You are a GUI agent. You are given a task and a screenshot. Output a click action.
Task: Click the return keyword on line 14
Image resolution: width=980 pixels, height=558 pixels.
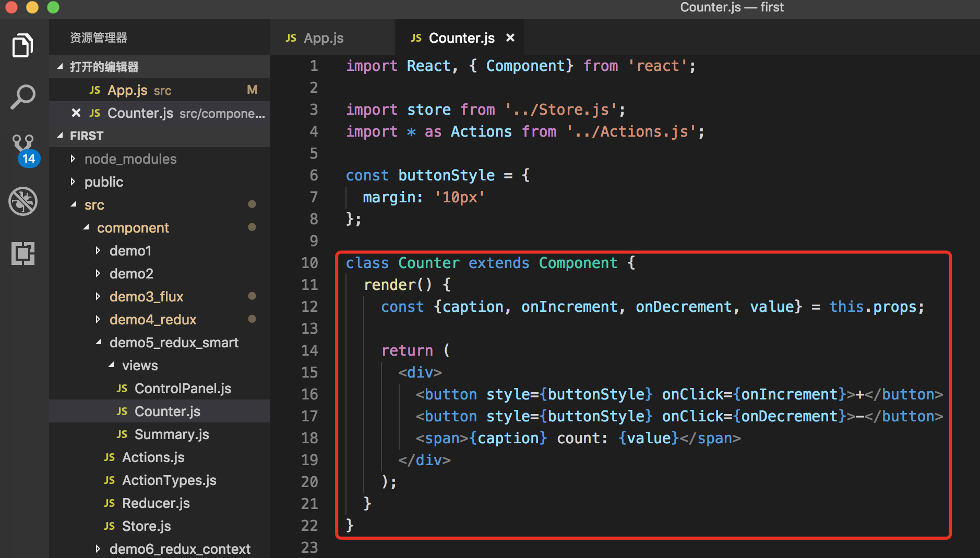pyautogui.click(x=407, y=350)
